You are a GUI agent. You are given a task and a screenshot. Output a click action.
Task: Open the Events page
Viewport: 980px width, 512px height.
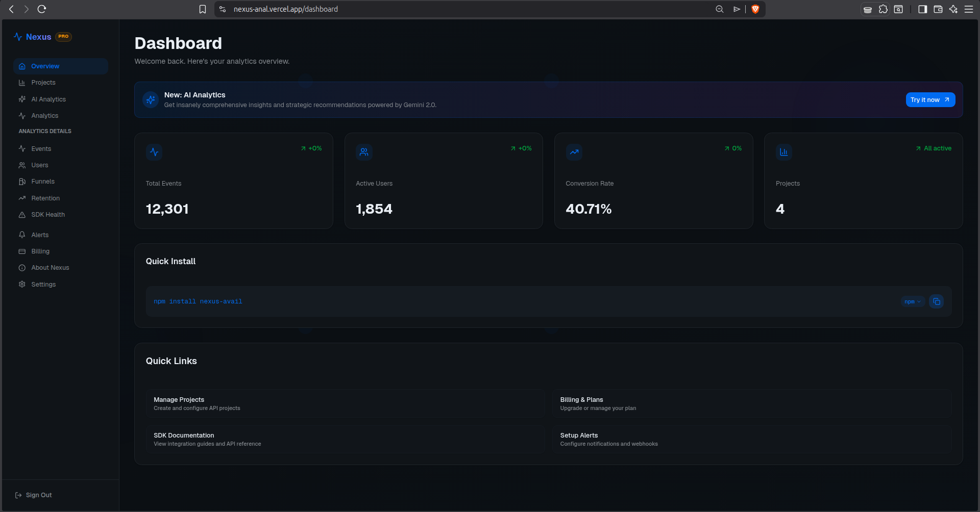[61, 149]
